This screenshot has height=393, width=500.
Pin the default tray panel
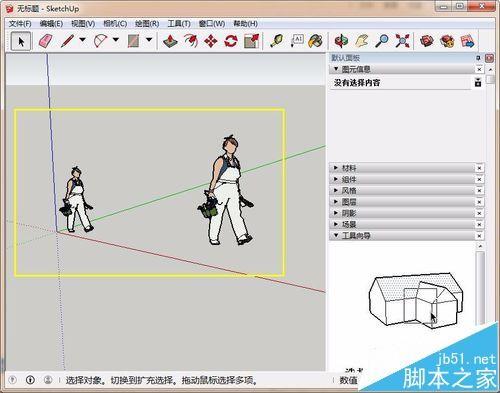tap(478, 58)
